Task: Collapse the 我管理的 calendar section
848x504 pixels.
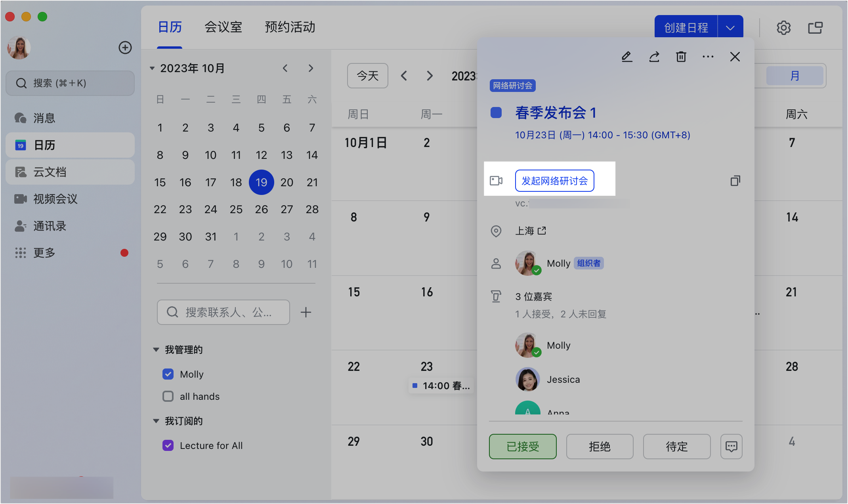Action: 156,349
